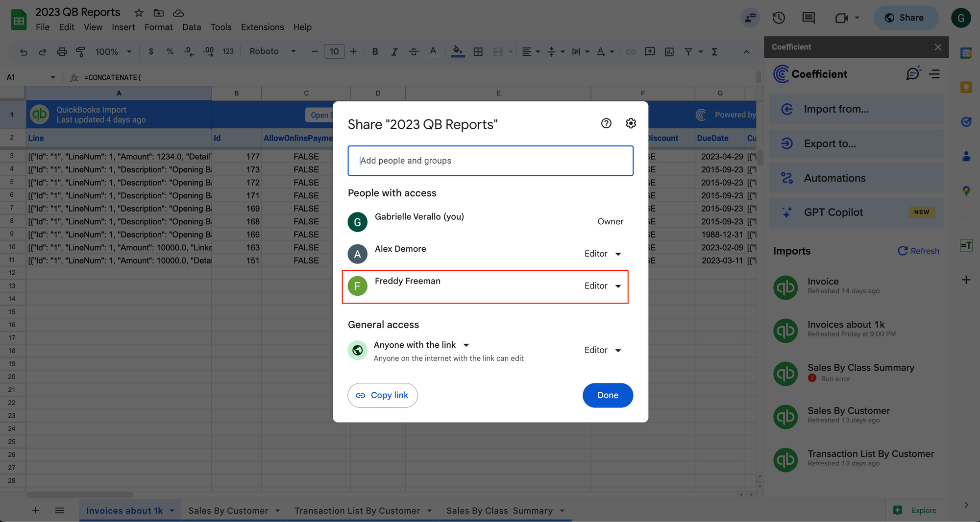The image size is (980, 522).
Task: Insert a chart with chart icon
Action: tap(669, 51)
